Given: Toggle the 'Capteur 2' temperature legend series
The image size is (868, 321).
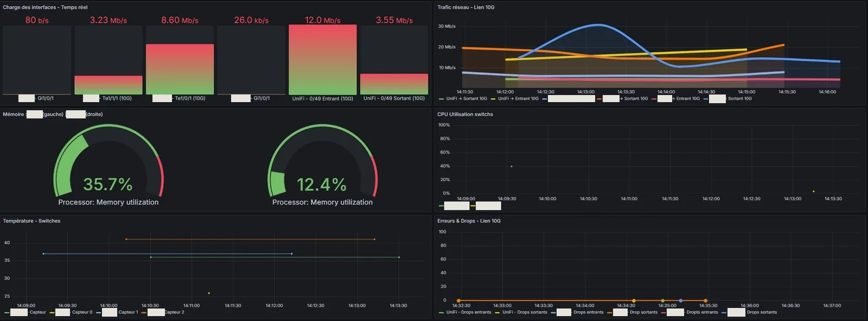Looking at the screenshot, I should [163, 312].
